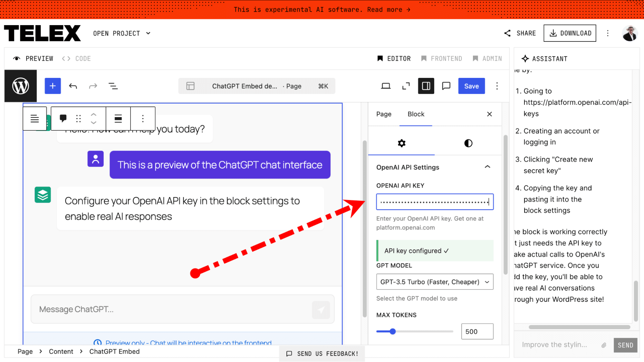Click the laptop preview device icon
The image size is (644, 362).
386,86
